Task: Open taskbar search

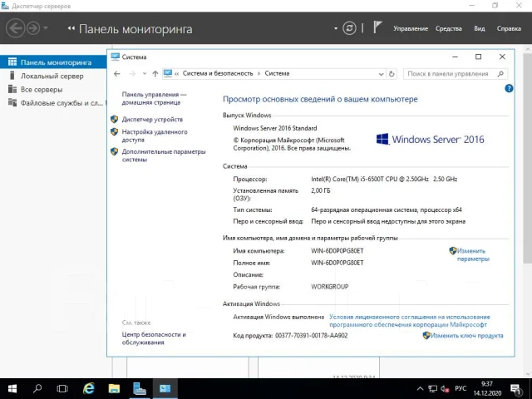Action: (x=37, y=388)
